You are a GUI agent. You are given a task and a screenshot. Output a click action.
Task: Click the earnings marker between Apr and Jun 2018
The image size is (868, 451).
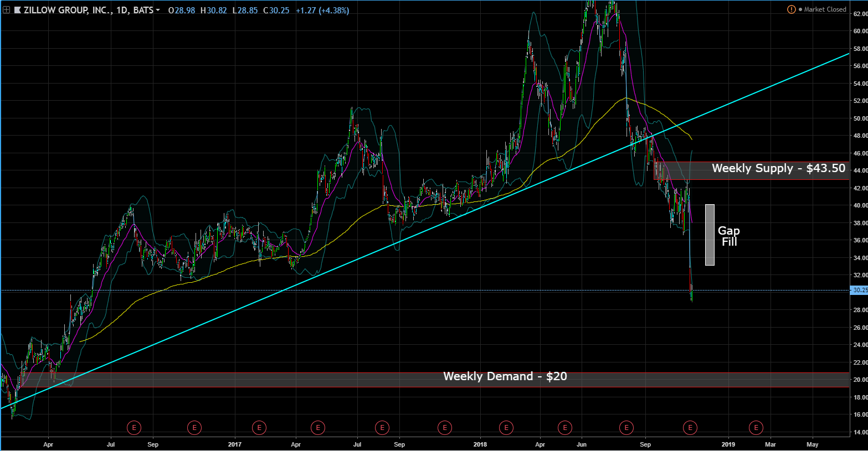[x=564, y=427]
